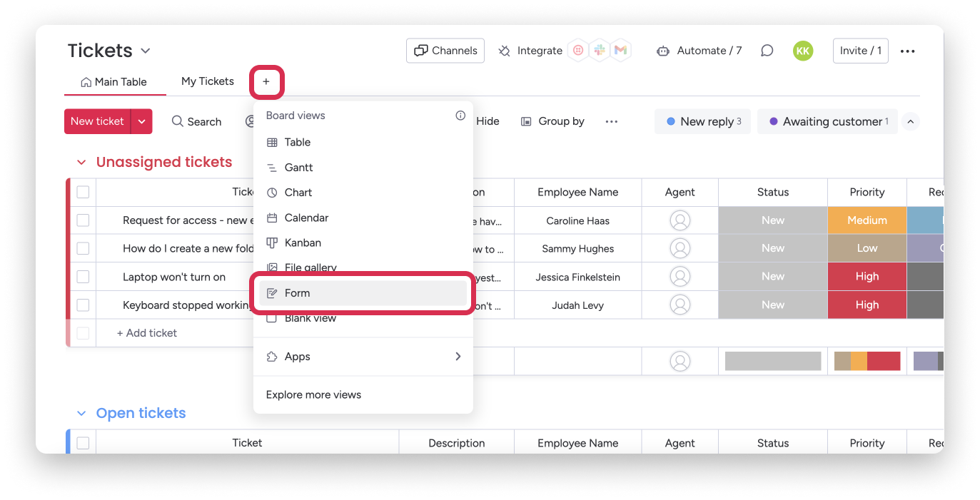Collapse the Open tickets group
980x500 pixels.
click(81, 414)
